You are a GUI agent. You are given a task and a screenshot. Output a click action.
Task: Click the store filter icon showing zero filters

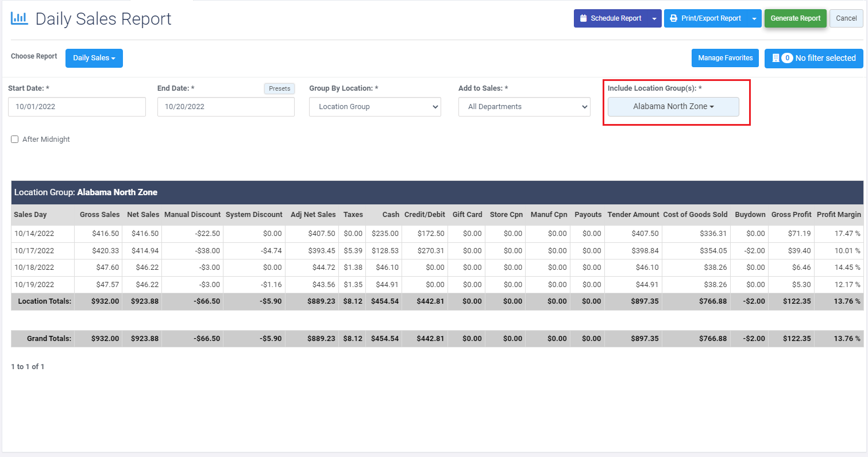point(776,58)
